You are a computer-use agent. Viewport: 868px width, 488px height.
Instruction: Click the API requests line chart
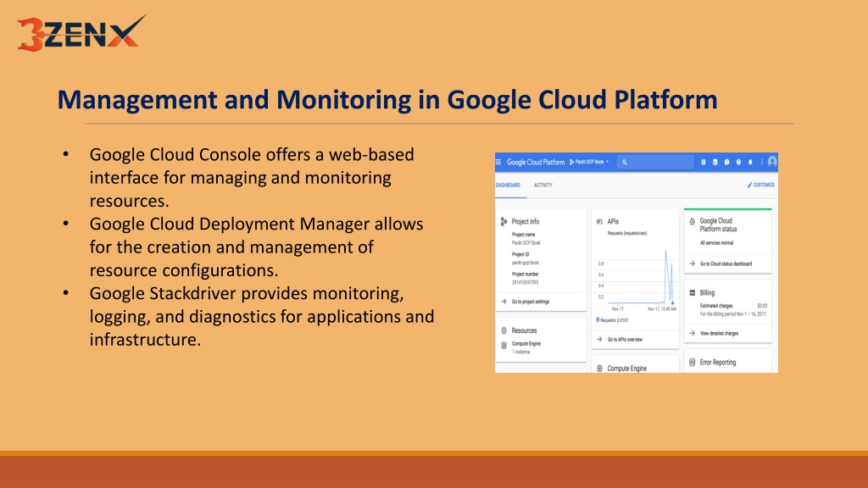[x=637, y=280]
